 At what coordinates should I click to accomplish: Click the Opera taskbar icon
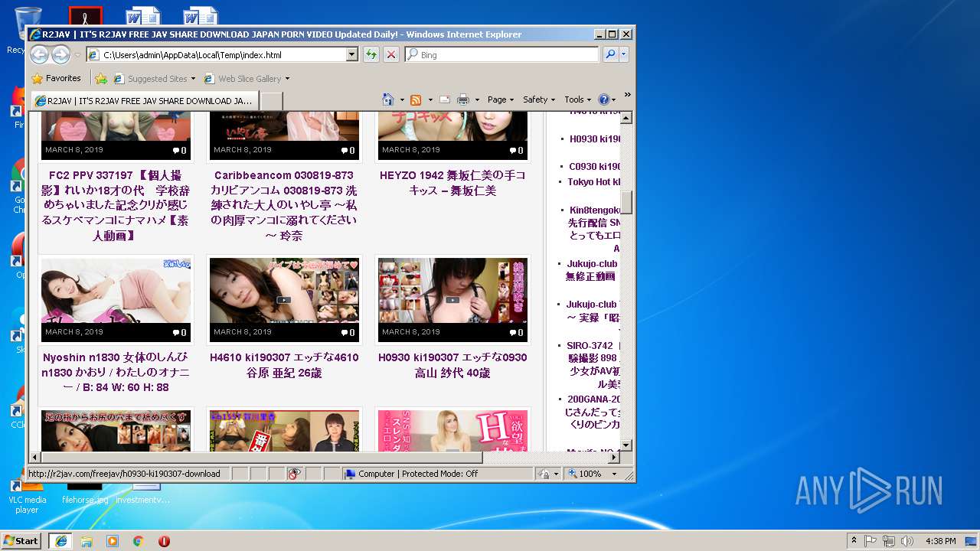(x=164, y=540)
